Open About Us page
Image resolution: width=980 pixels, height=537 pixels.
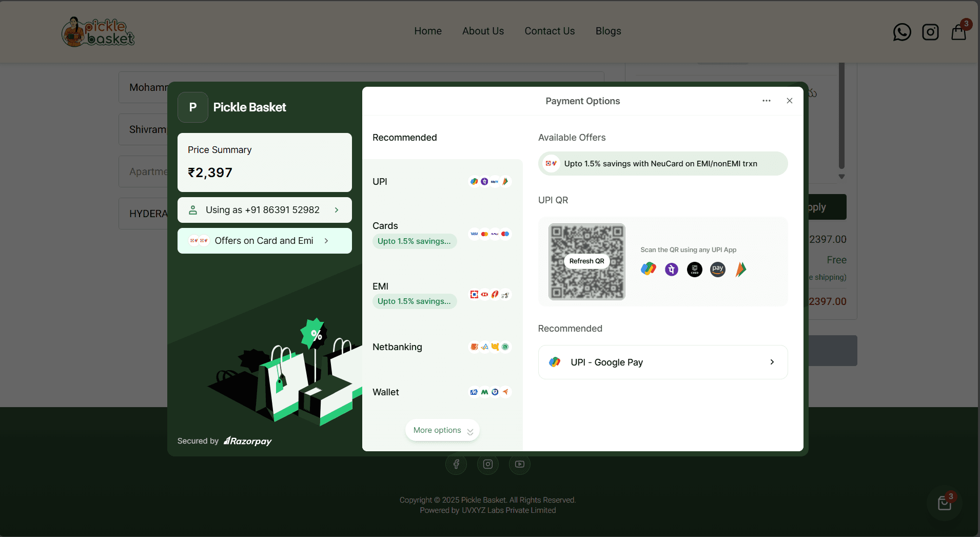[483, 31]
